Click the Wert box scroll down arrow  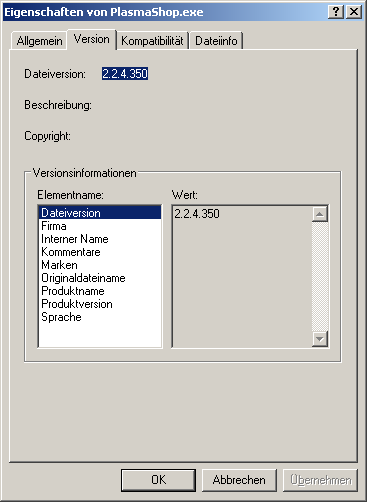(320, 339)
